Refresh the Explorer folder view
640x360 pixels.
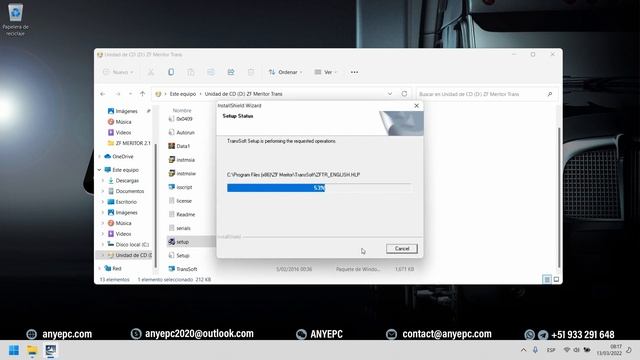tap(404, 94)
